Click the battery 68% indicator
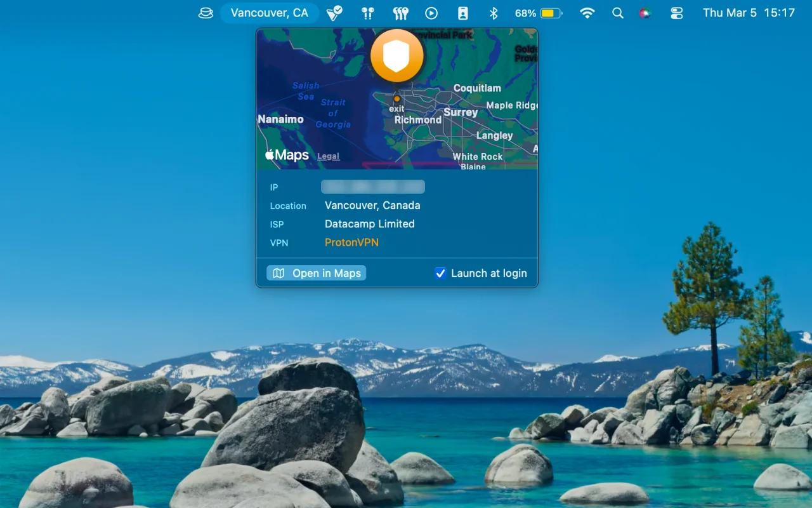Image resolution: width=812 pixels, height=508 pixels. coord(538,13)
